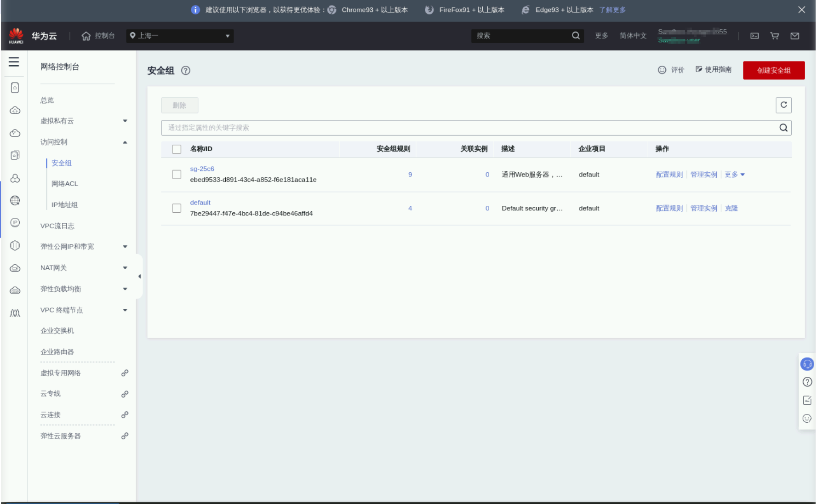Click the 创建安全组 button
This screenshot has width=817, height=504.
pyautogui.click(x=774, y=70)
